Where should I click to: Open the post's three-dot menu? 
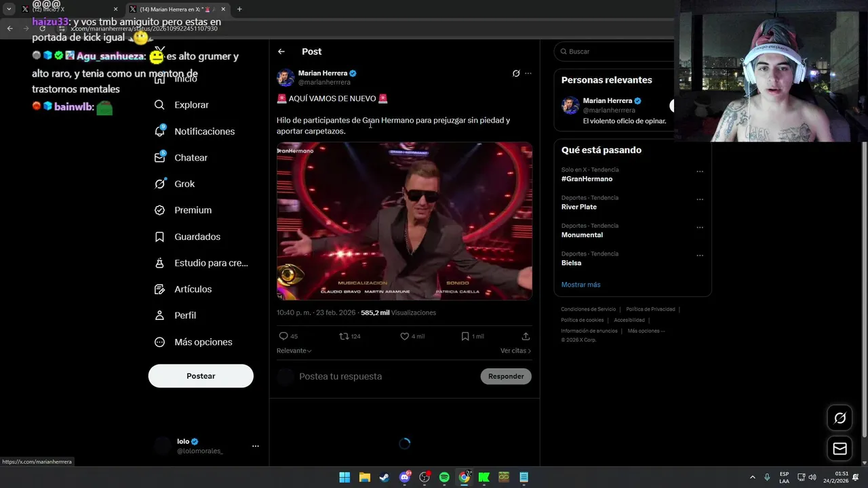pos(528,73)
